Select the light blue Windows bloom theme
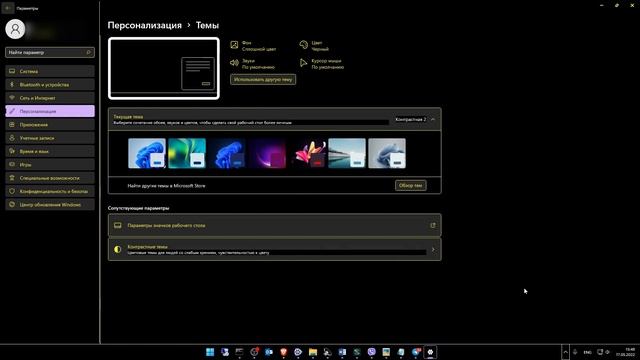 point(147,153)
